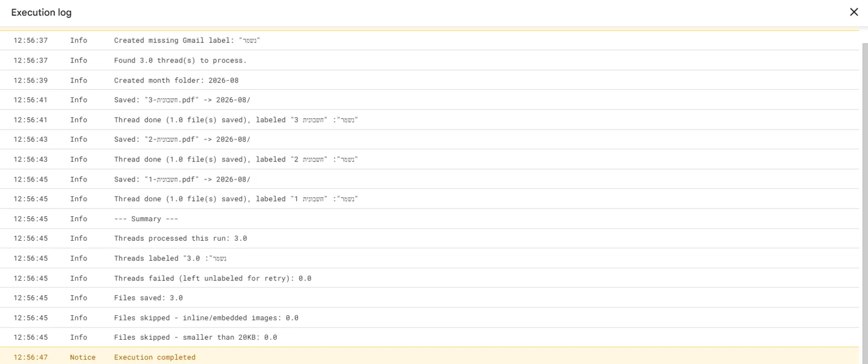Select the "Files saved: 3.0" log entry
Screen dimensions: 868x364
click(x=430, y=298)
